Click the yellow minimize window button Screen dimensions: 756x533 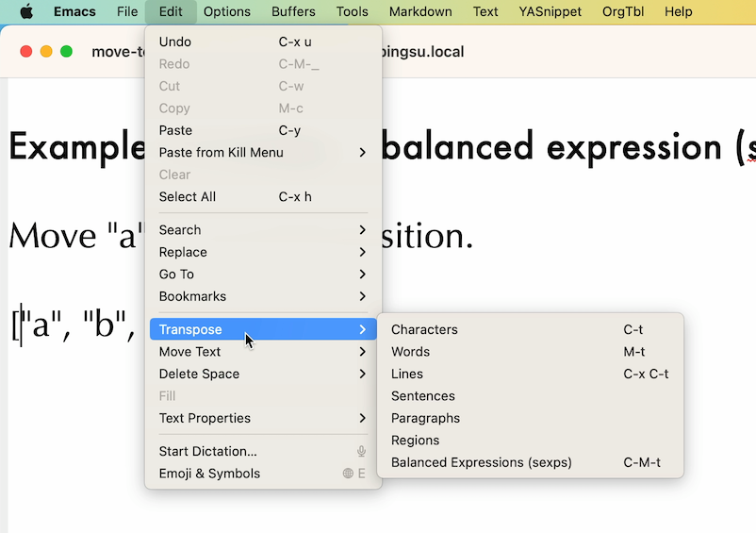[46, 51]
